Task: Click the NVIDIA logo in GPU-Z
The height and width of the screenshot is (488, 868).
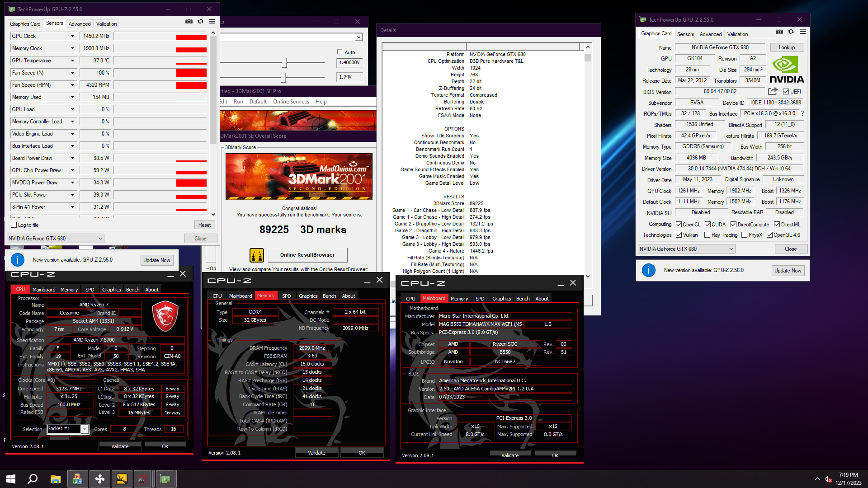Action: (787, 70)
